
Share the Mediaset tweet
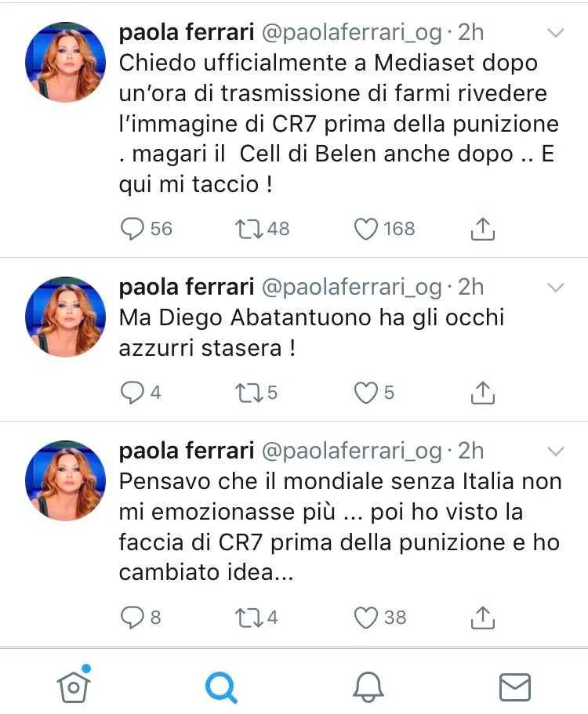tap(484, 229)
